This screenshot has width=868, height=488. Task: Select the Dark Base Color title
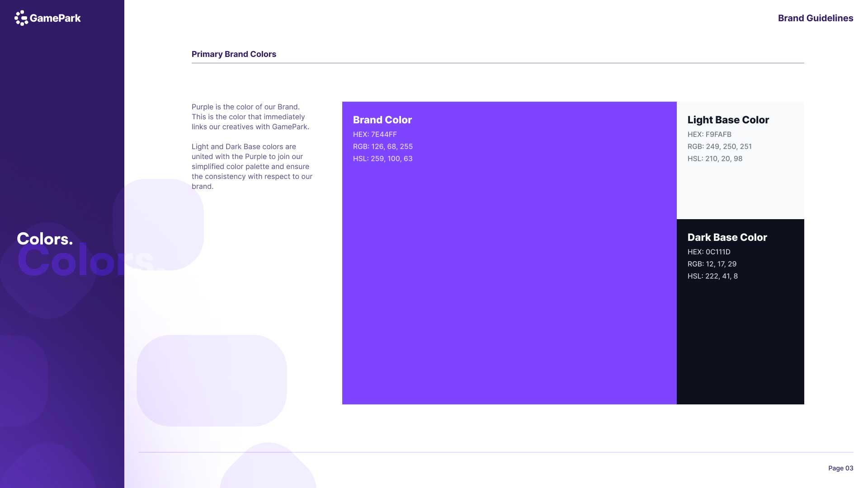[x=727, y=237]
